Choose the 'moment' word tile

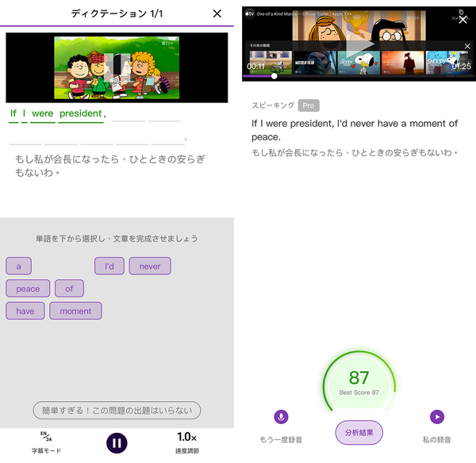[75, 311]
